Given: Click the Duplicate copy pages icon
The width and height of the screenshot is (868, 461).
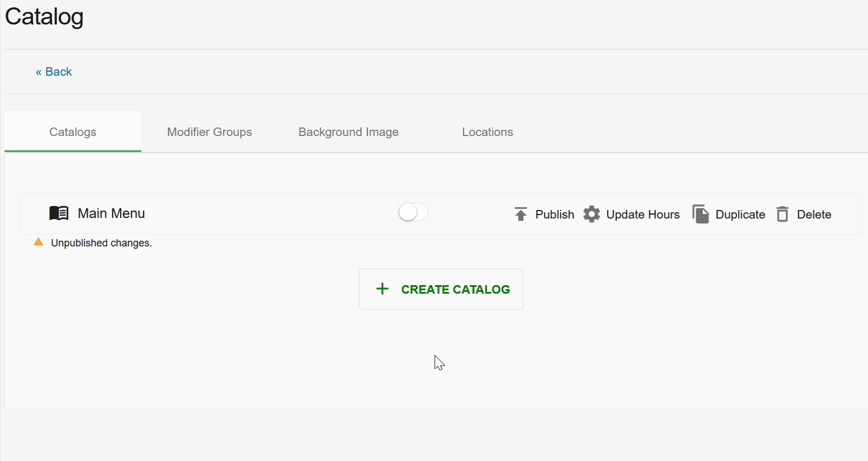Looking at the screenshot, I should tap(701, 214).
